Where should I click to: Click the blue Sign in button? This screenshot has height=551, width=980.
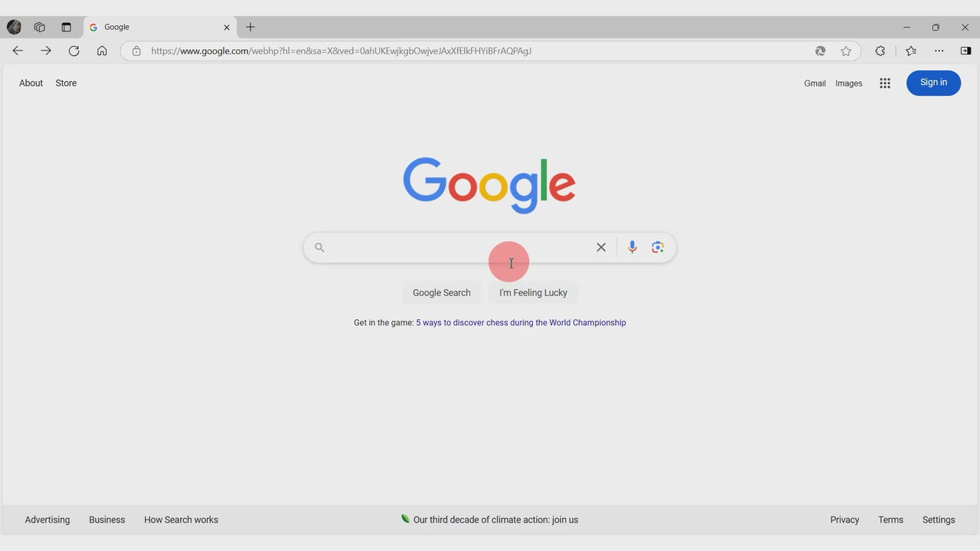(933, 83)
